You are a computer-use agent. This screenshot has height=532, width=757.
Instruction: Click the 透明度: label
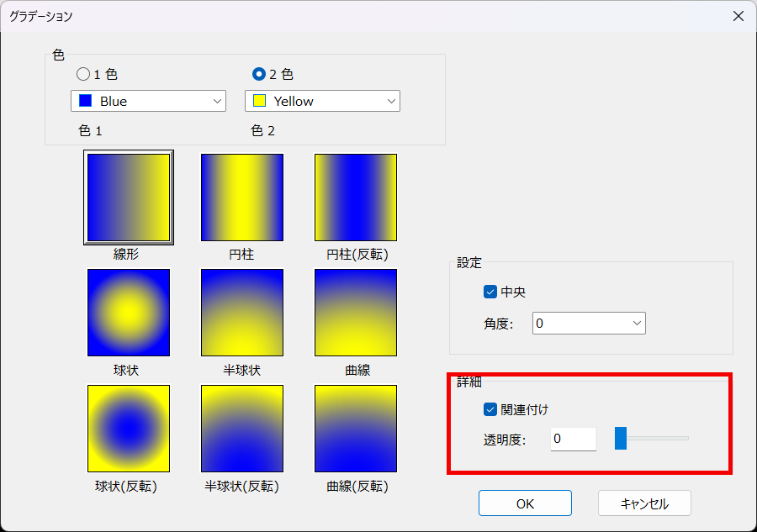tap(505, 440)
